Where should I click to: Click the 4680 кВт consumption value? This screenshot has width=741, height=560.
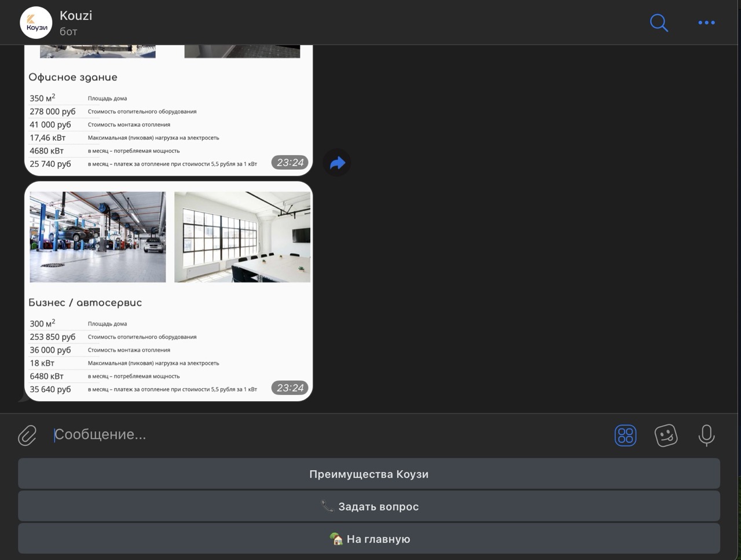coord(46,151)
